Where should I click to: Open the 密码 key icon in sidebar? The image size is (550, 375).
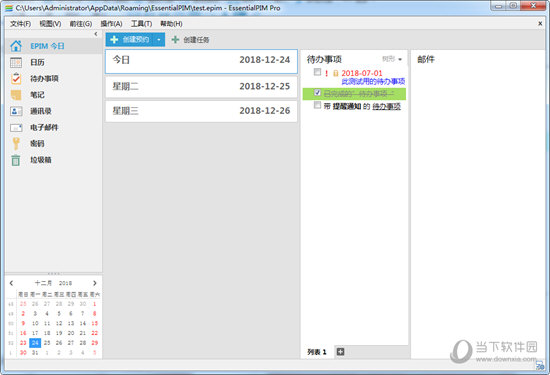point(16,143)
